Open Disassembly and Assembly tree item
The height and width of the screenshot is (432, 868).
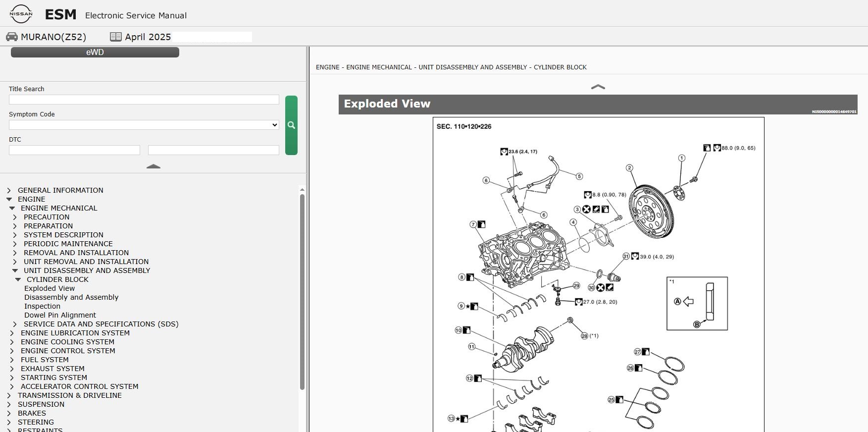coord(71,297)
